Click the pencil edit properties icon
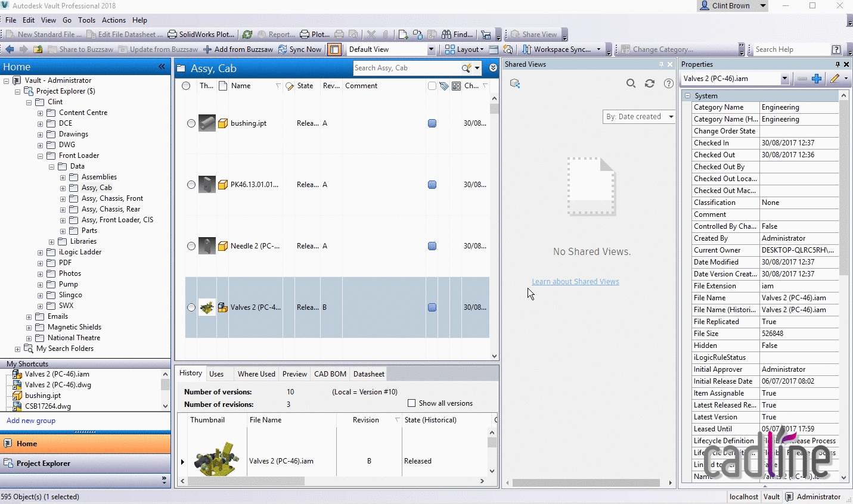This screenshot has width=853, height=504. coord(835,79)
